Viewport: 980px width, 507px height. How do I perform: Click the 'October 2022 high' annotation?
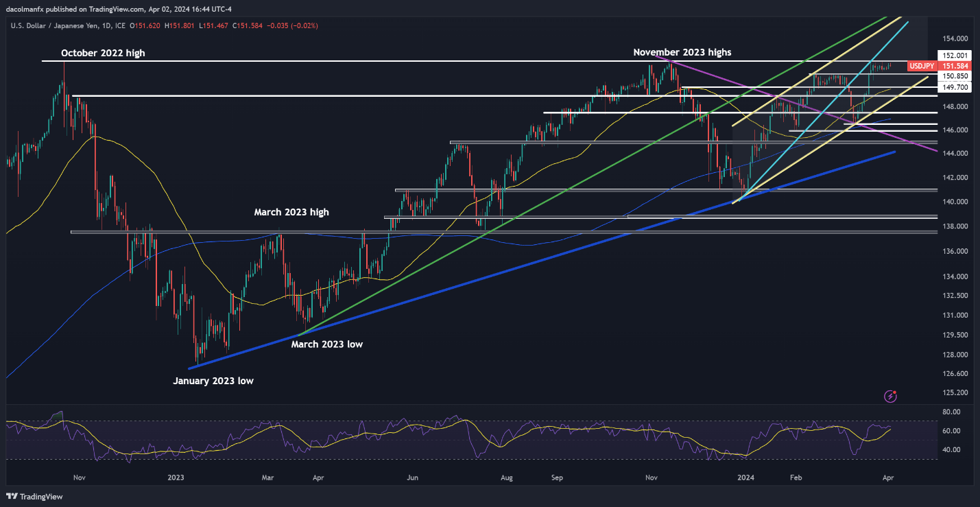click(103, 53)
